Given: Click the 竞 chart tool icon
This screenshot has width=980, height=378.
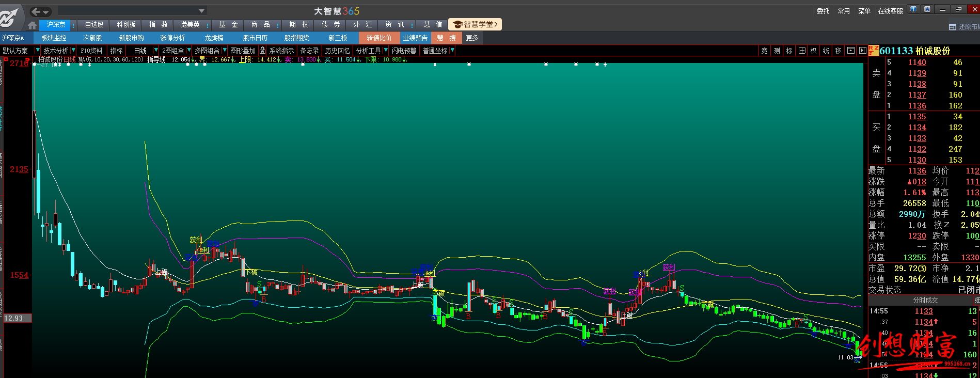Looking at the screenshot, I should click(x=765, y=51).
